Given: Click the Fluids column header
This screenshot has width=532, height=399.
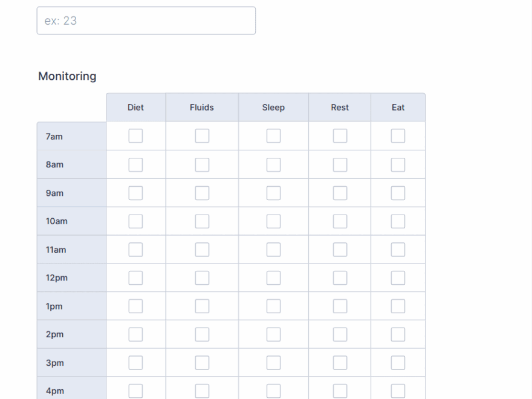Looking at the screenshot, I should (202, 108).
